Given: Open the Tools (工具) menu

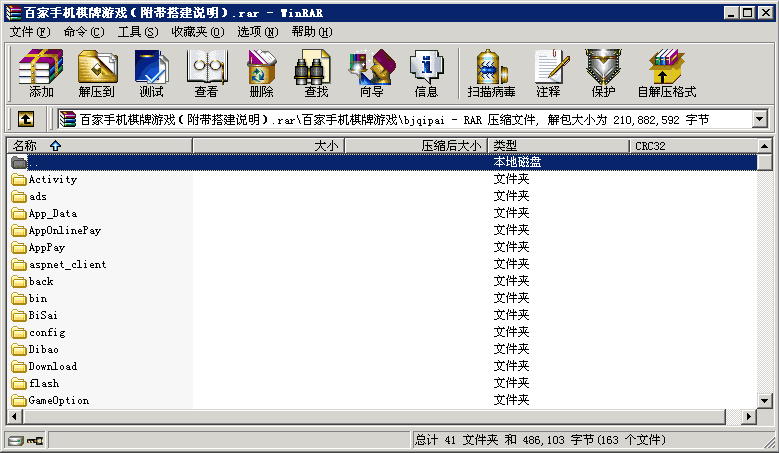Looking at the screenshot, I should tap(138, 32).
